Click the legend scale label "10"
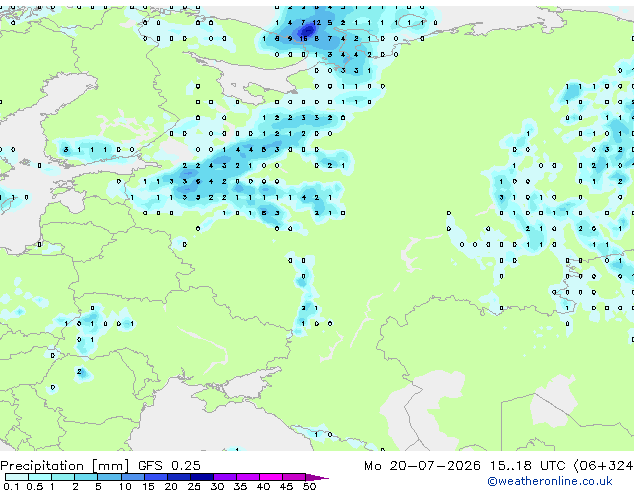The image size is (634, 490). (125, 486)
